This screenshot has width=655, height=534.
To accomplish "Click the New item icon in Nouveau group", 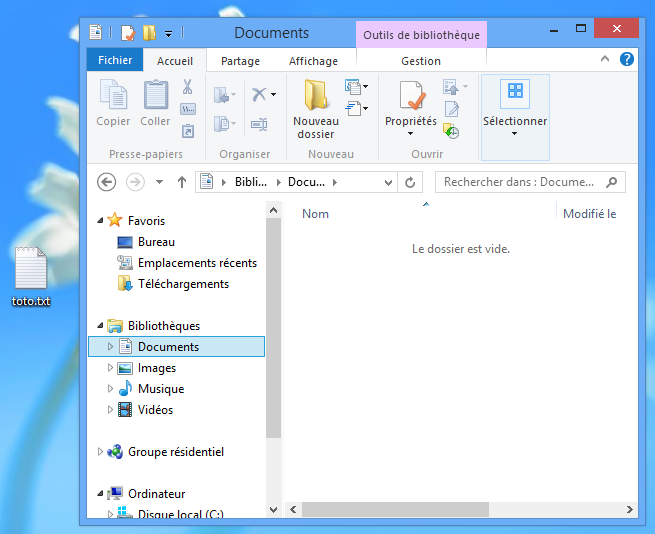I will 353,86.
